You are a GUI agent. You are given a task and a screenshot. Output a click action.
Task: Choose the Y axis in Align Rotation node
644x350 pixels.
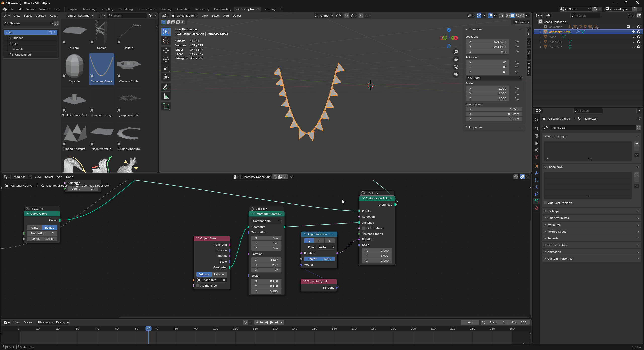319,241
